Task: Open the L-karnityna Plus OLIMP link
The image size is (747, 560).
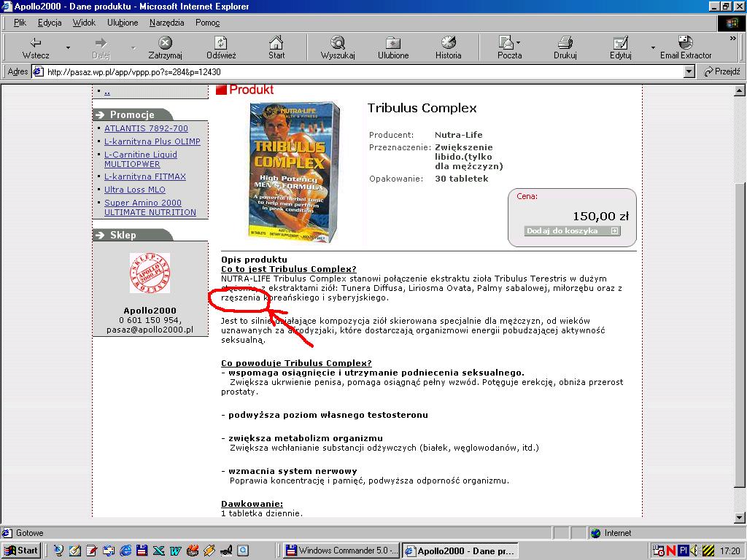Action: click(x=152, y=141)
